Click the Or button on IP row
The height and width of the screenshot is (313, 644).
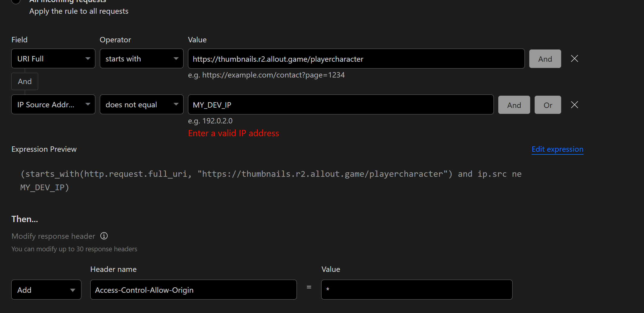click(547, 105)
